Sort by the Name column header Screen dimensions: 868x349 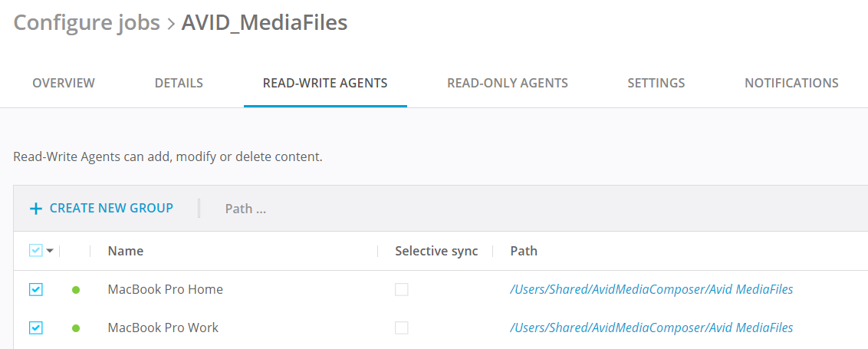[126, 251]
